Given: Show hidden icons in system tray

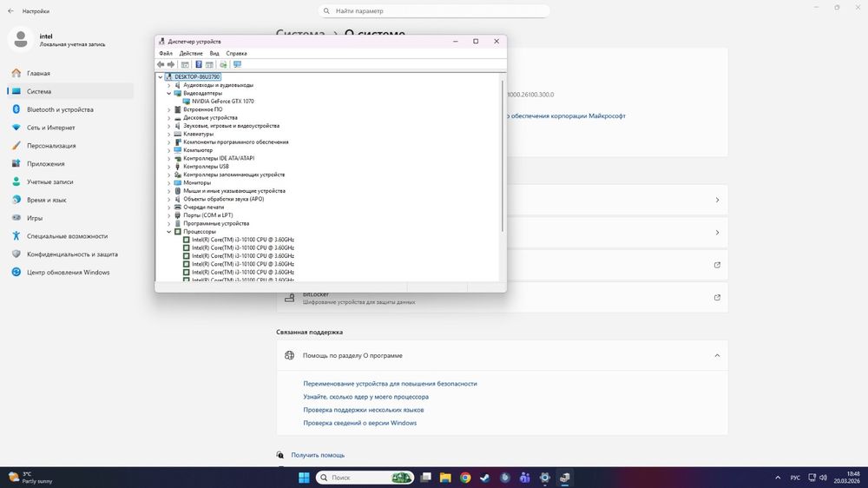Looking at the screenshot, I should coord(778,478).
